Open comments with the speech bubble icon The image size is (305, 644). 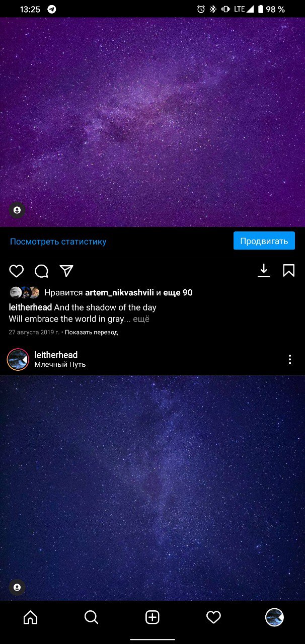click(x=41, y=271)
